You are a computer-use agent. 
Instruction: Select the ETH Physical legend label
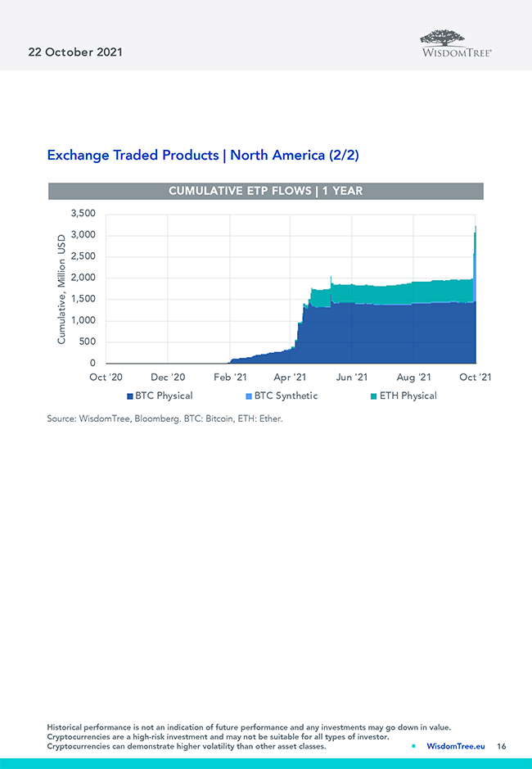408,396
